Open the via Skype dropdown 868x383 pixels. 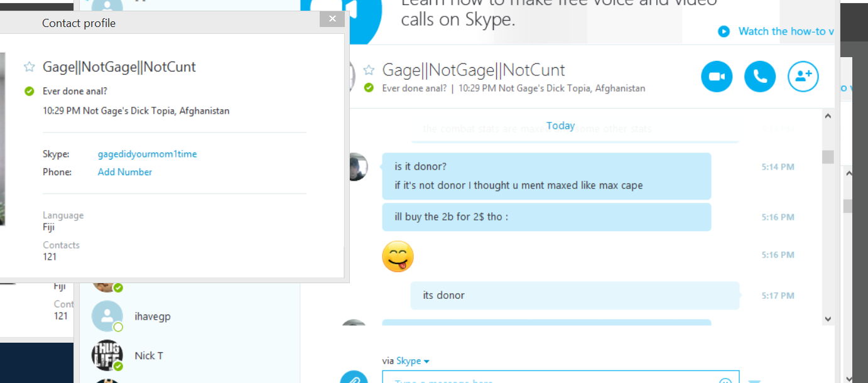[413, 361]
